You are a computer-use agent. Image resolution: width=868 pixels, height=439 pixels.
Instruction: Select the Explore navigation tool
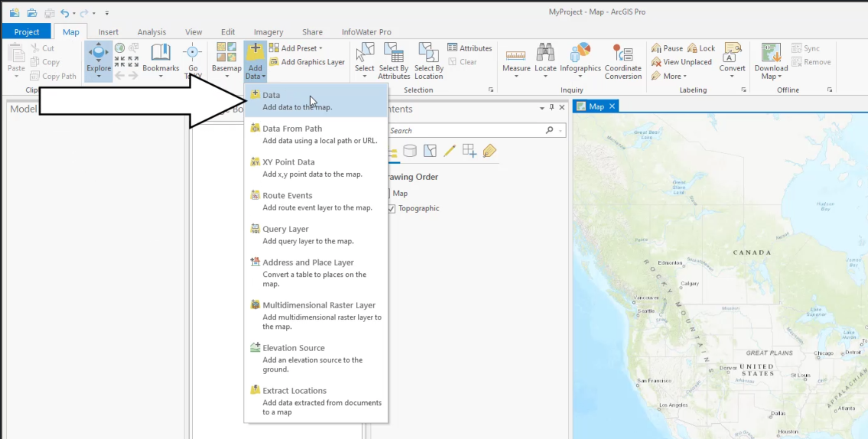click(99, 60)
